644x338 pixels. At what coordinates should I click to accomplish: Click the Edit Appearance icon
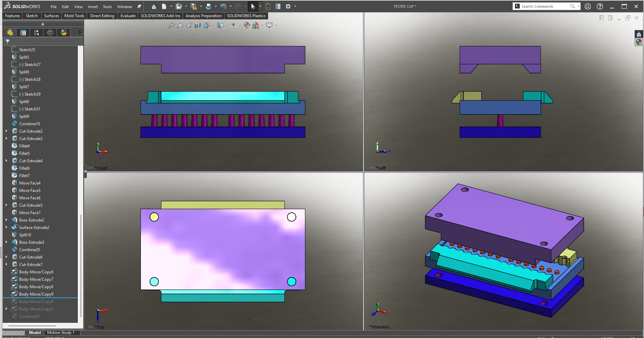click(247, 25)
